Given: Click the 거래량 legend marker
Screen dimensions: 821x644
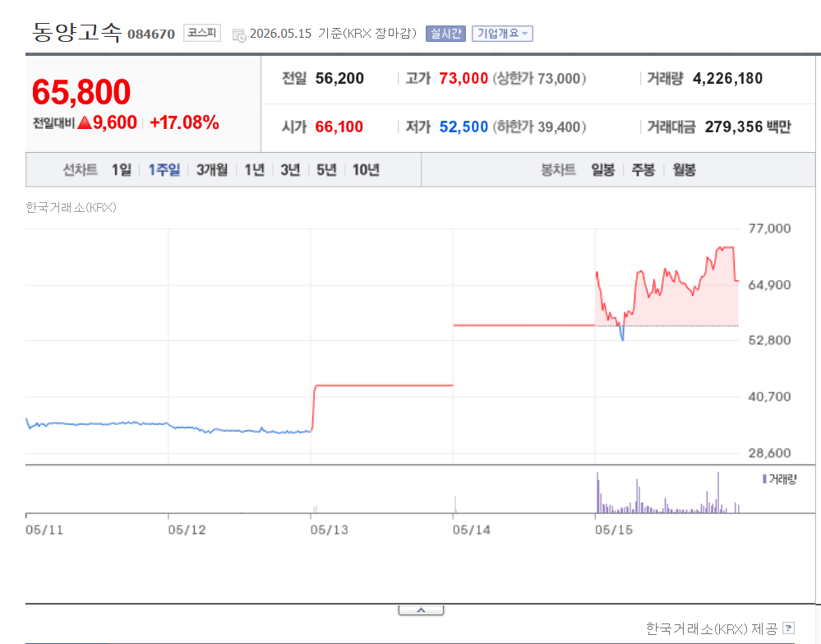Looking at the screenshot, I should click(x=764, y=479).
